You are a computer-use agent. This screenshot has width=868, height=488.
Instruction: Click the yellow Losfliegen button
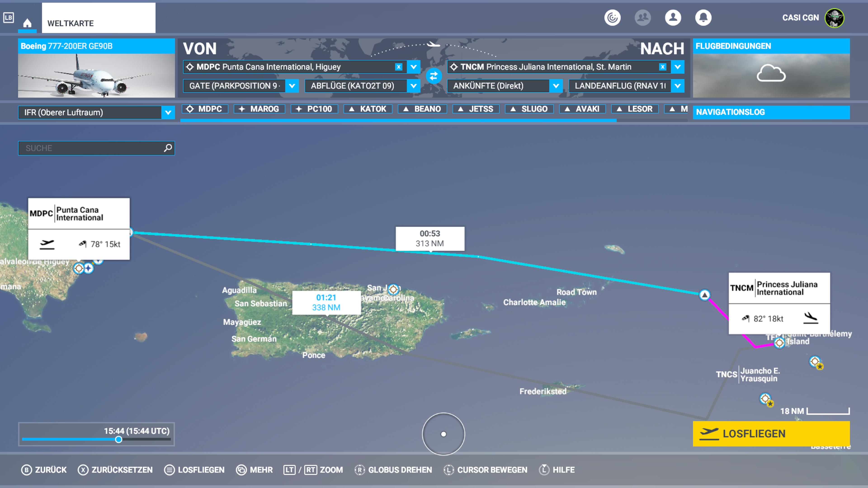(x=771, y=434)
